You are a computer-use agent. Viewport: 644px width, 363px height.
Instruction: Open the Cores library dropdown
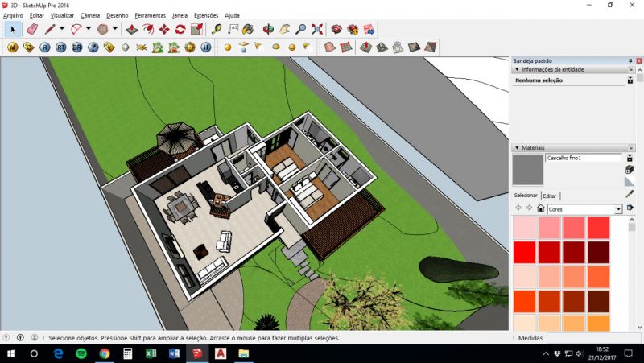pyautogui.click(x=617, y=209)
